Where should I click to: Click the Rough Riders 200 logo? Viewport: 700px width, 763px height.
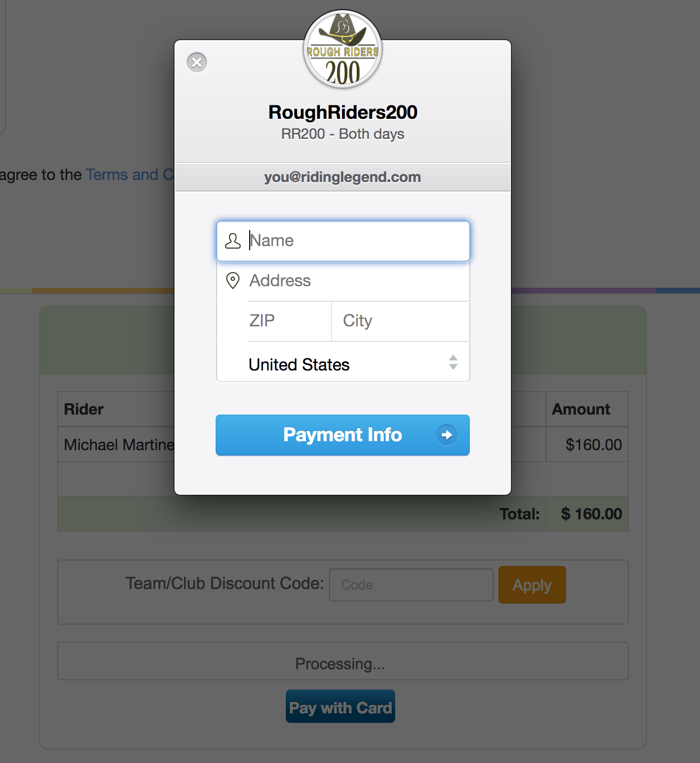coord(343,50)
